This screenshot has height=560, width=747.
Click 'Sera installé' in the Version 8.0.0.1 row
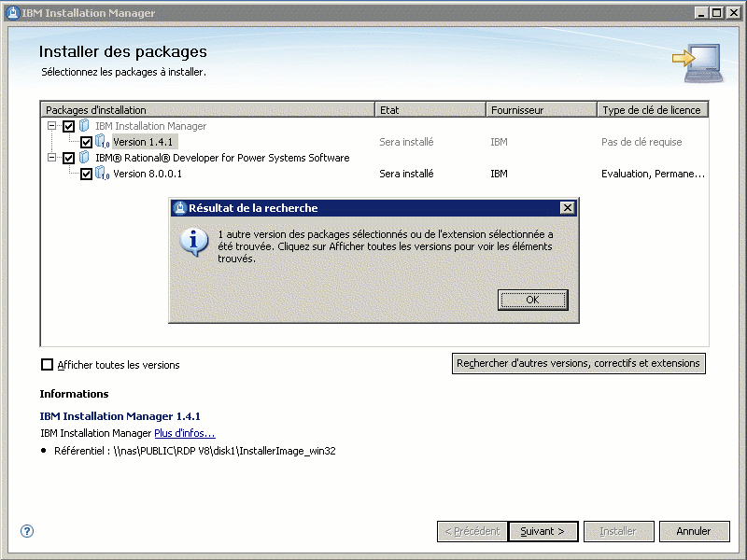coord(406,174)
